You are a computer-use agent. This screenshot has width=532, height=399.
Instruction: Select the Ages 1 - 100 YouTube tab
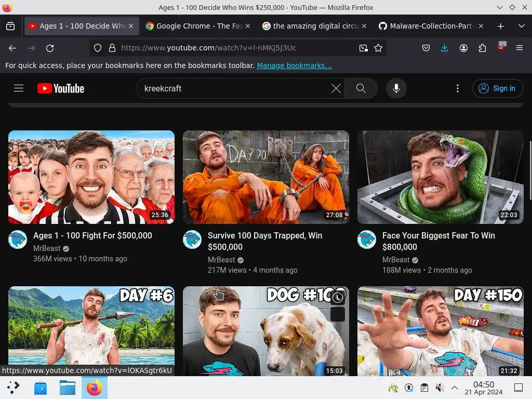coord(82,26)
